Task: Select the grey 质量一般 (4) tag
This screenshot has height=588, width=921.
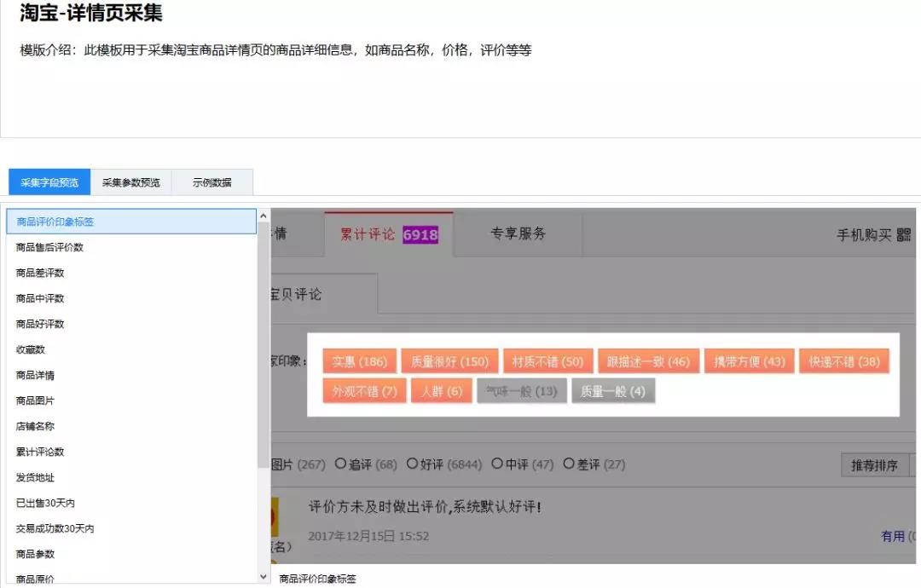Action: [613, 391]
